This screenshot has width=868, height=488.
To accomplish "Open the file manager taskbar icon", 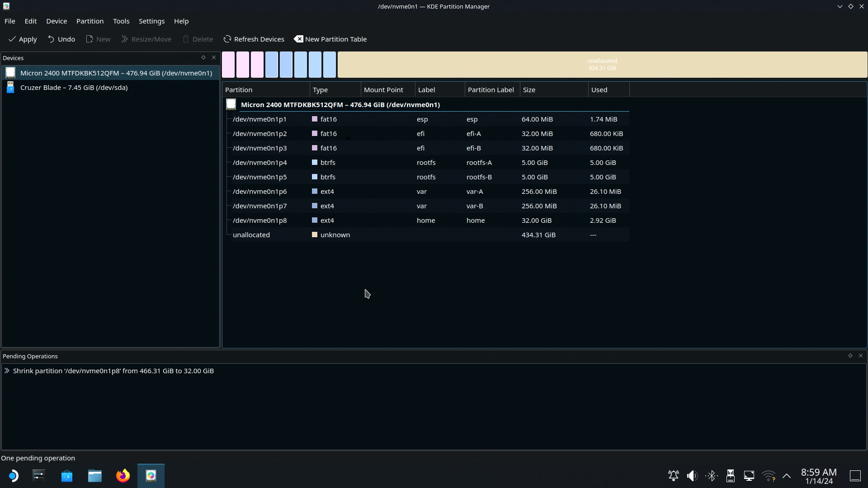I will 94,476.
